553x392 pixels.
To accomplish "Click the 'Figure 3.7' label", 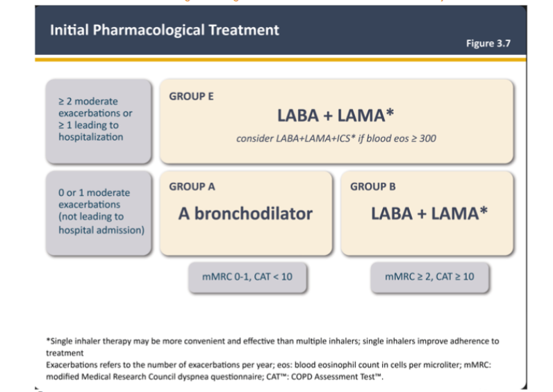I will [x=488, y=44].
